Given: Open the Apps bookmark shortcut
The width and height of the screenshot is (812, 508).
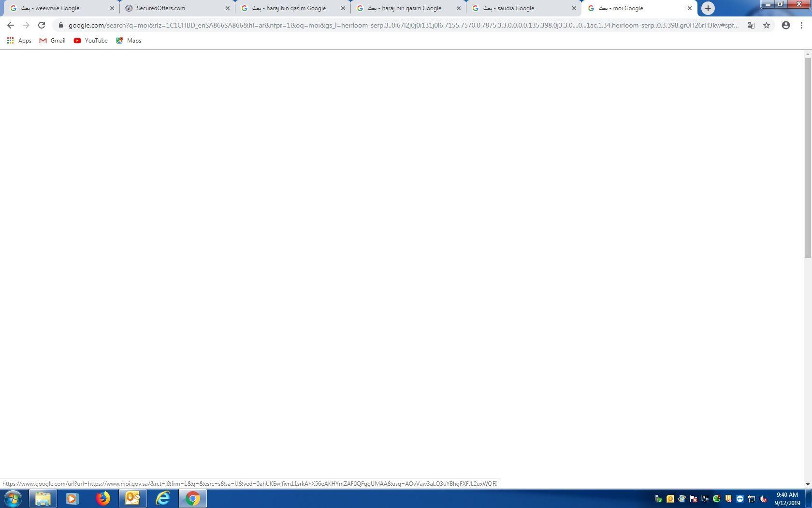Looking at the screenshot, I should [x=19, y=41].
